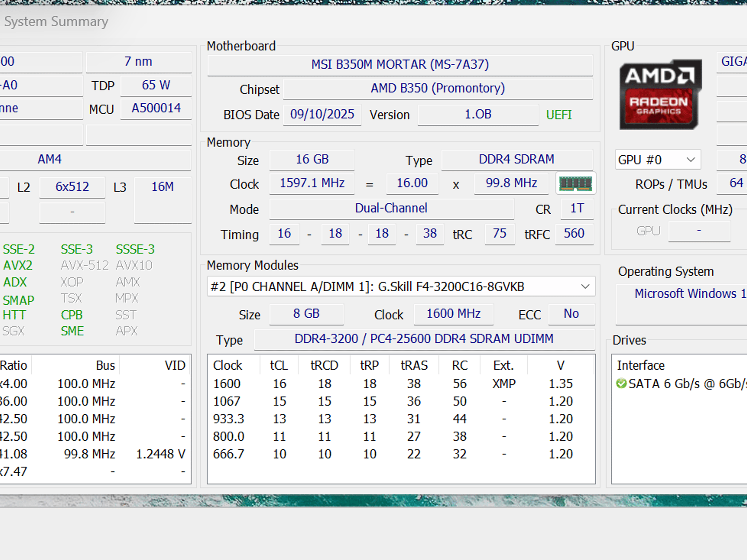Click the AMD B350 chipset field

click(438, 88)
